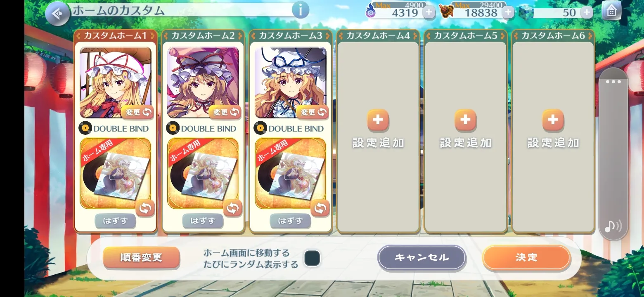Go back using the arrow icon
This screenshot has width=644, height=297.
(57, 14)
